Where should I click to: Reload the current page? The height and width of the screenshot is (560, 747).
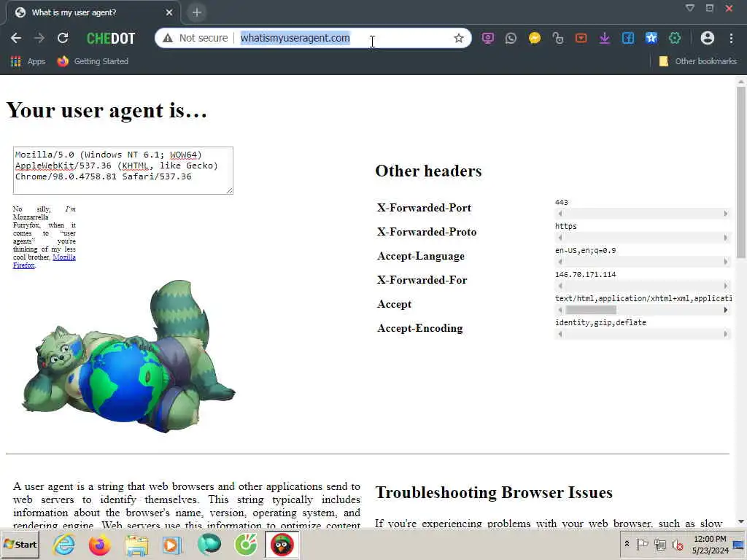tap(63, 38)
